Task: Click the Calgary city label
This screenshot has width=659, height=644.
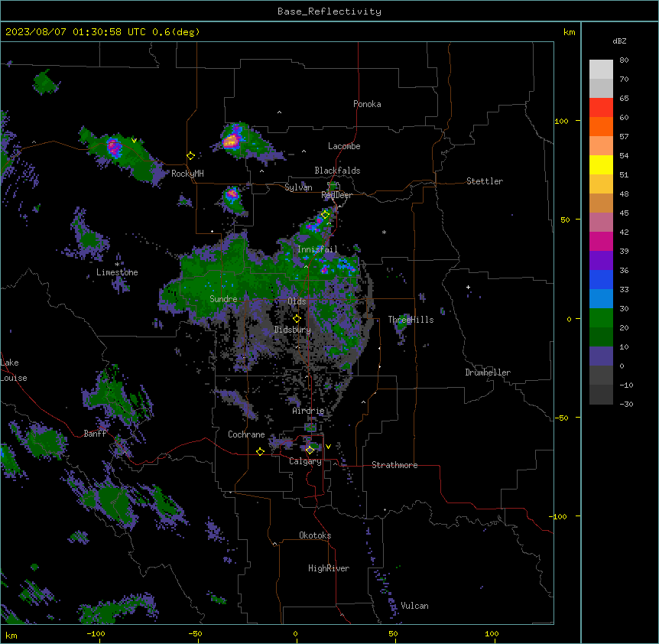Action: coord(305,461)
